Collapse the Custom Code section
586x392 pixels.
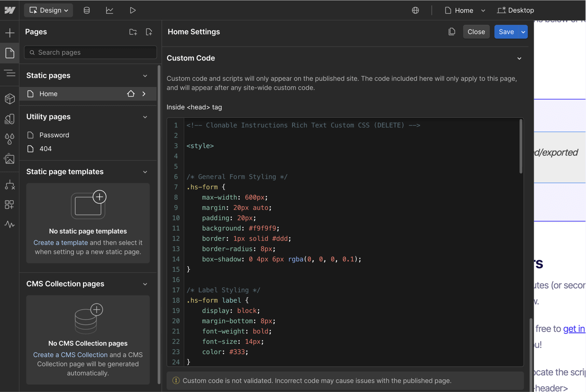(x=519, y=59)
